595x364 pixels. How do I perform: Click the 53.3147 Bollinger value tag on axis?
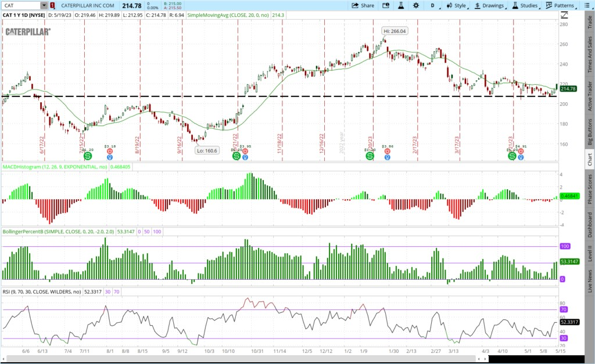tap(569, 262)
